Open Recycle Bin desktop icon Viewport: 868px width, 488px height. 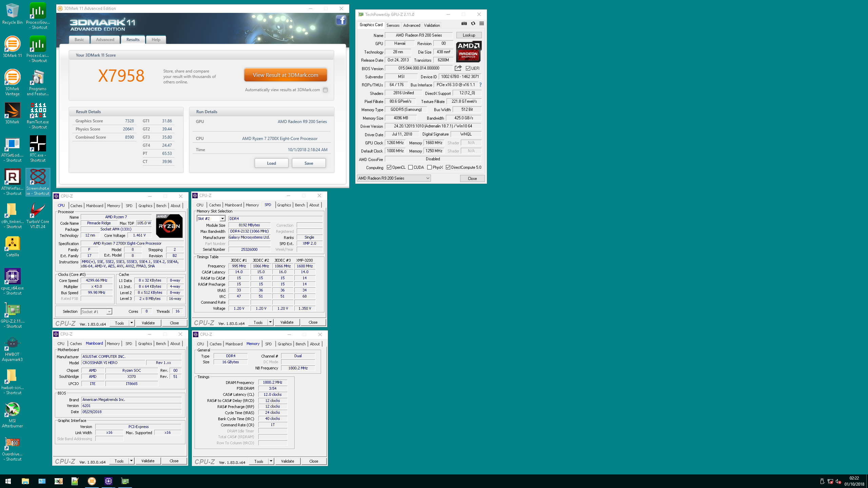coord(13,14)
